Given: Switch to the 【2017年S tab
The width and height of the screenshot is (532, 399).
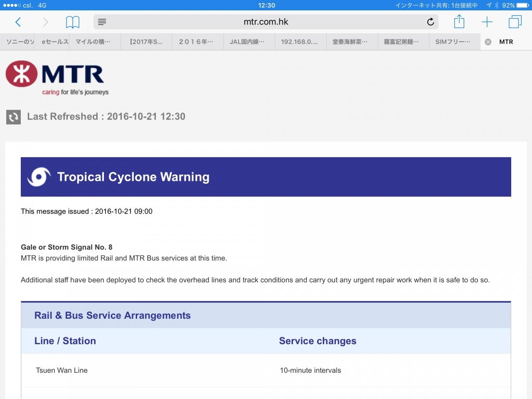Looking at the screenshot, I should coord(146,42).
